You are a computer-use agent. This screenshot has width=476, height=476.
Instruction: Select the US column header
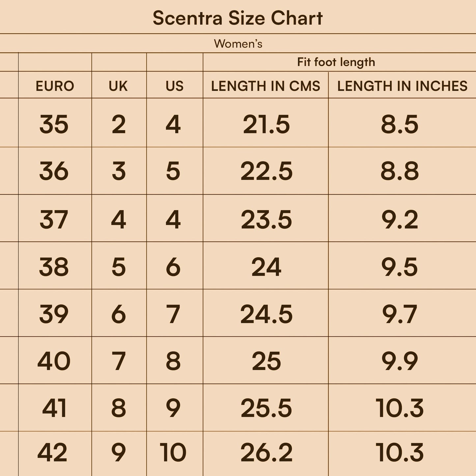point(174,86)
